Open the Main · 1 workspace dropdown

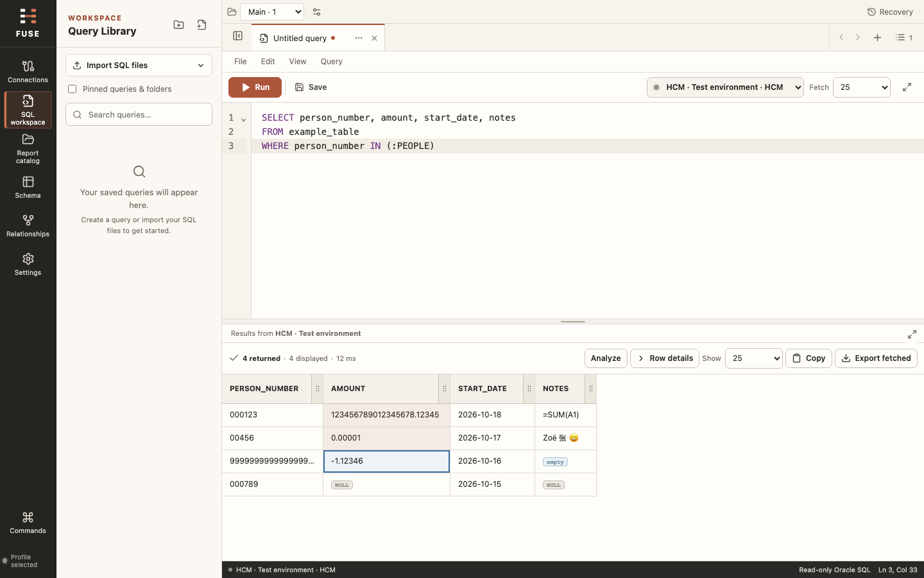point(272,12)
